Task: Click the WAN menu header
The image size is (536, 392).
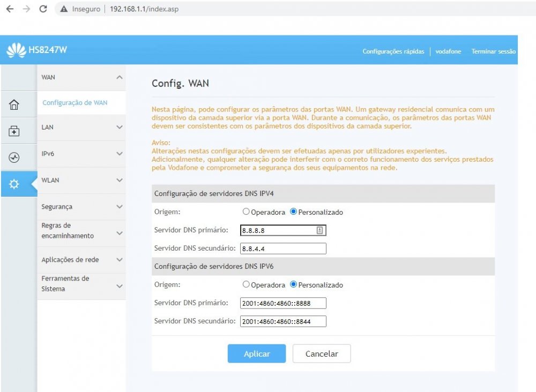Action: click(x=81, y=78)
